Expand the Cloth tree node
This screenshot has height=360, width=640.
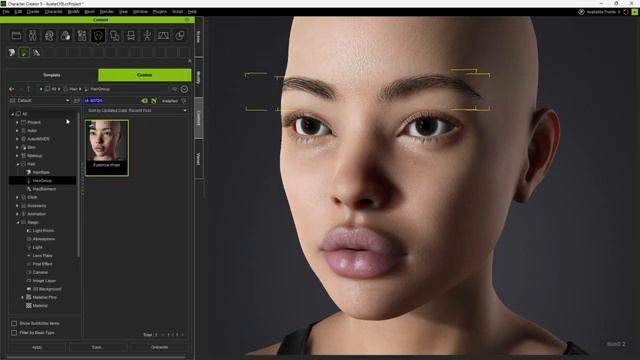[x=17, y=197]
